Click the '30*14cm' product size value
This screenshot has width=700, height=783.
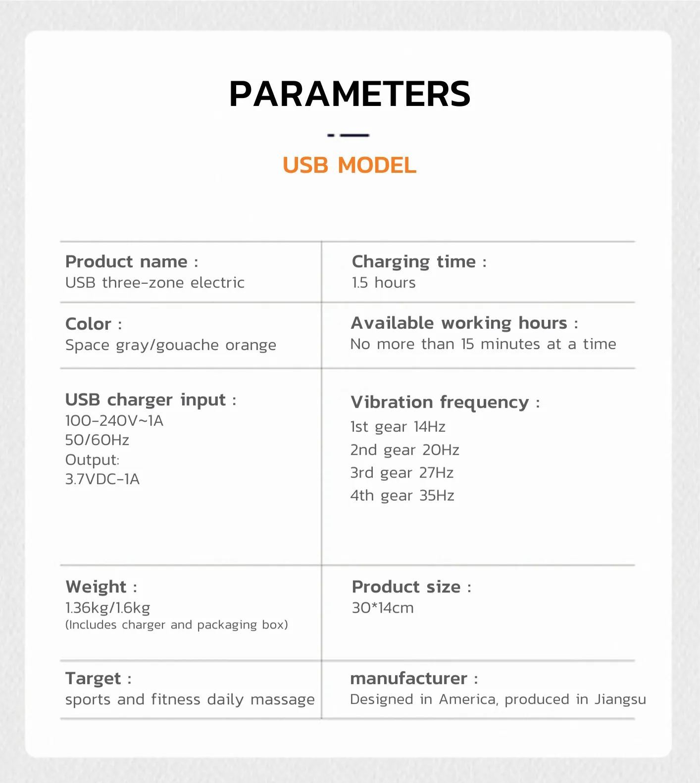(383, 608)
